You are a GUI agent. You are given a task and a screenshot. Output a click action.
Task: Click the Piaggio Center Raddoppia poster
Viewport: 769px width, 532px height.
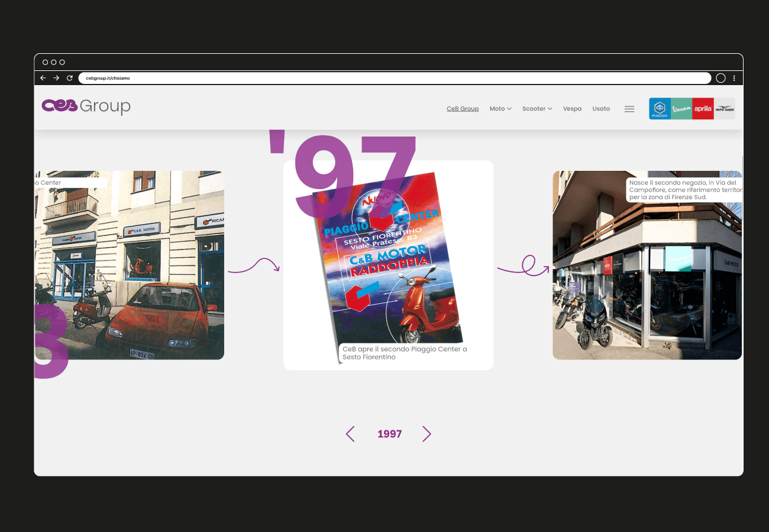(x=388, y=260)
